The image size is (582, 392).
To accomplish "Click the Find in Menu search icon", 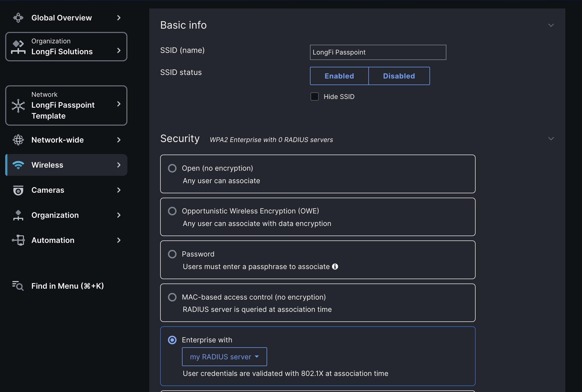I will pos(18,286).
